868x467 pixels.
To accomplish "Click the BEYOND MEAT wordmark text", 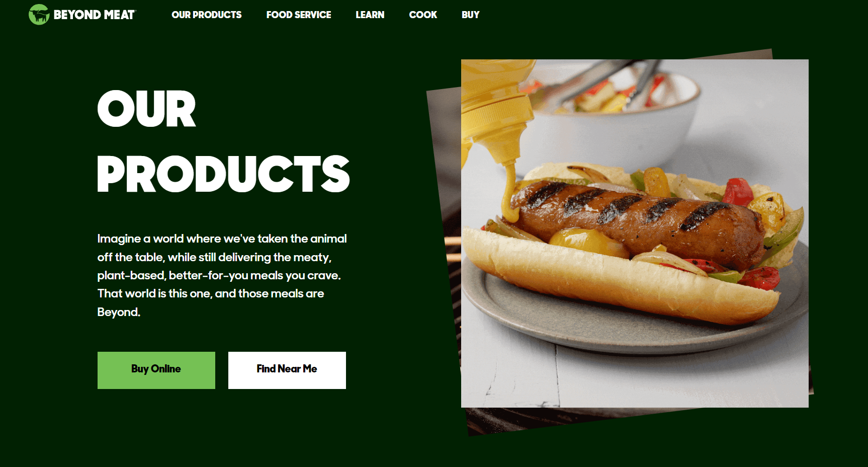I will tap(95, 15).
